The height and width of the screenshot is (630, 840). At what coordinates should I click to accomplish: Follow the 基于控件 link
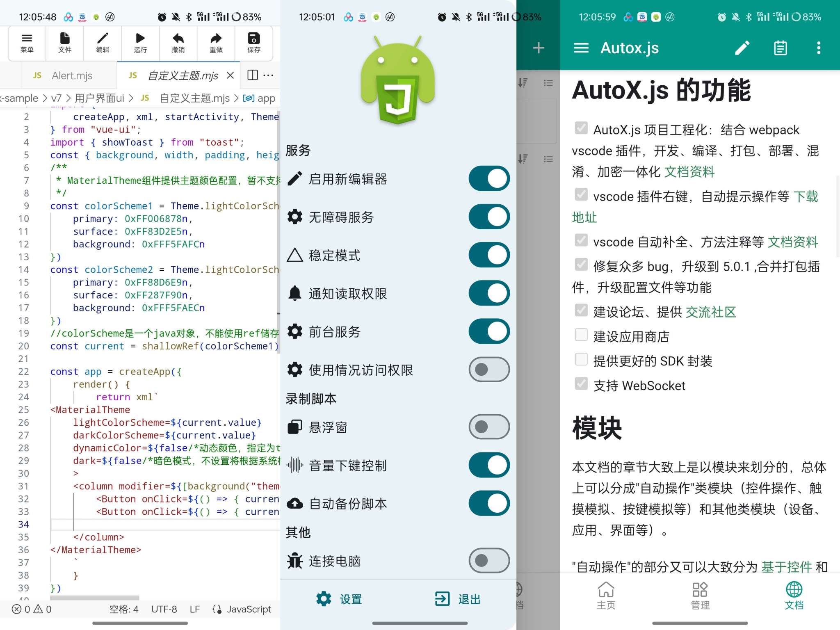(x=787, y=567)
